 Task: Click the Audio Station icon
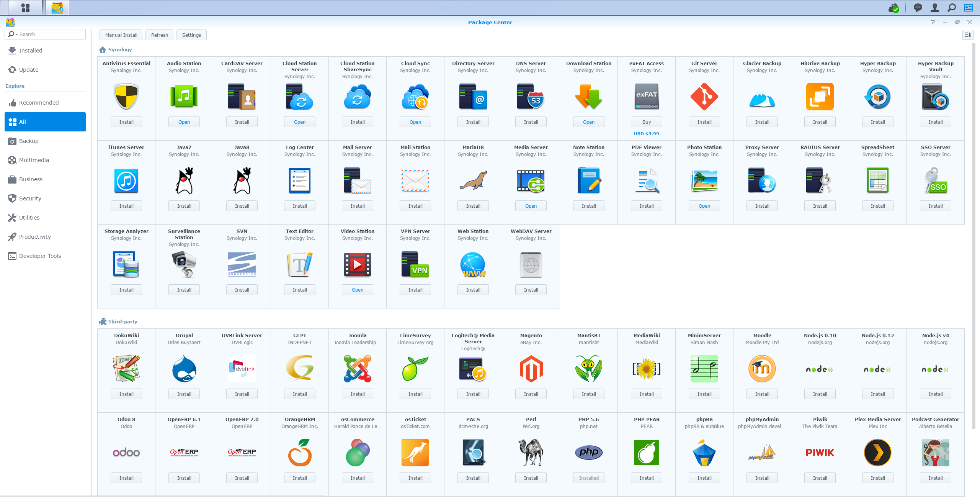[184, 97]
